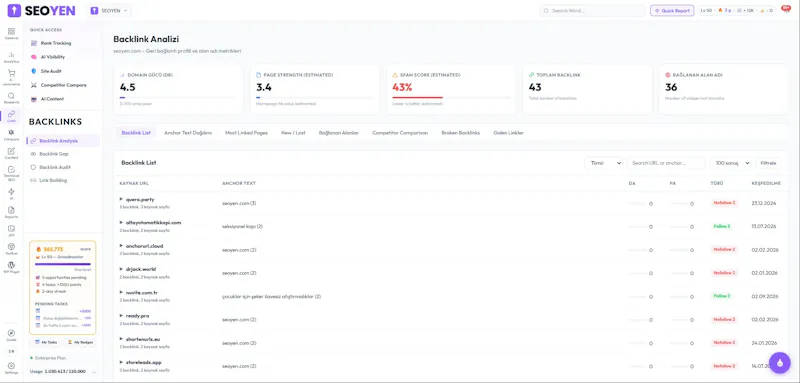Open the 100 sonuç results dropdown

tap(731, 163)
